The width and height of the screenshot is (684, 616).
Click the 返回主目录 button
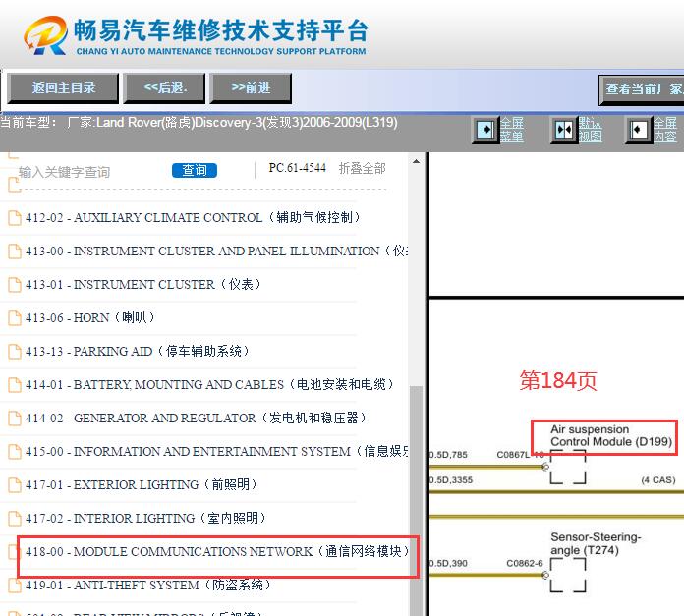click(63, 88)
